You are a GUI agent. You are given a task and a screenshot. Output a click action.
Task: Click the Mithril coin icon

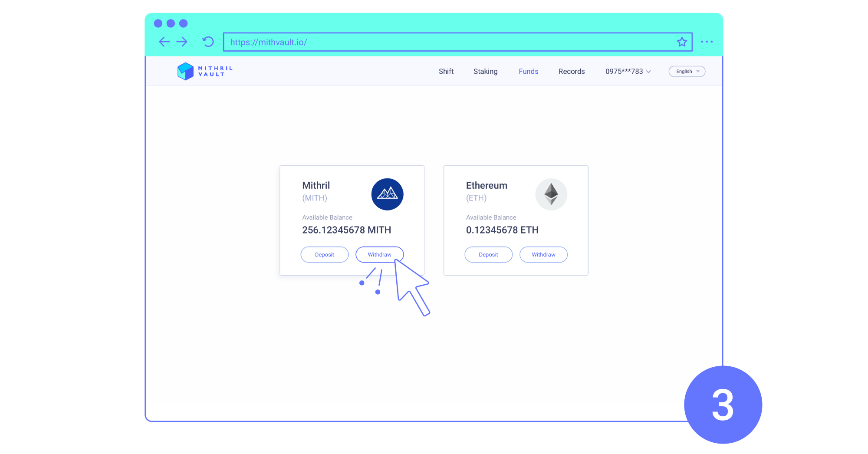coord(388,194)
